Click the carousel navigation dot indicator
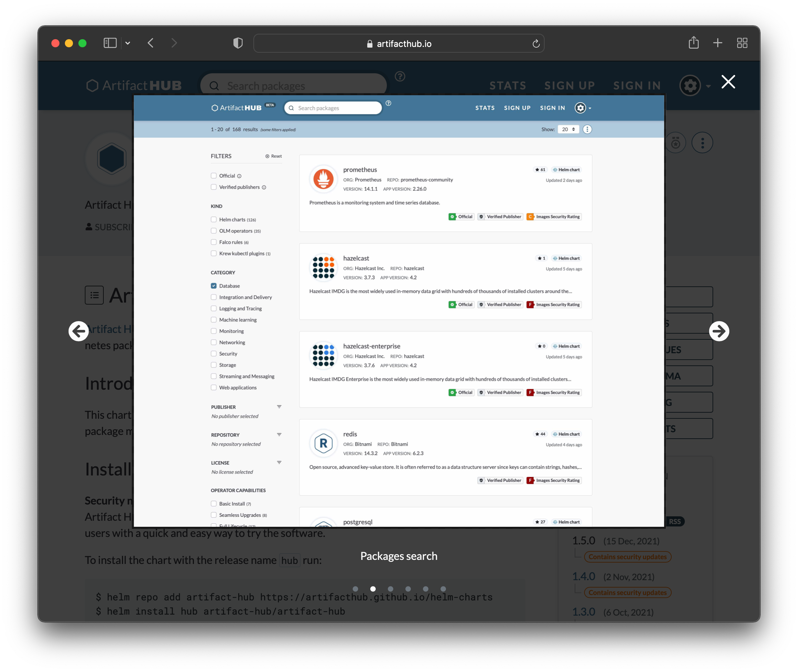 coord(373,588)
